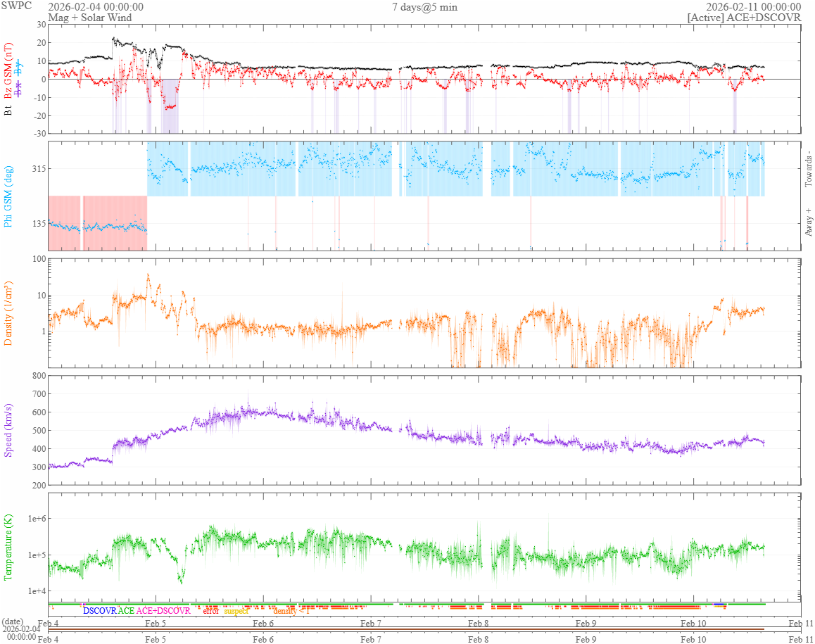Click the '7 days@5 min' interval label
815x644 pixels.
pyautogui.click(x=424, y=7)
